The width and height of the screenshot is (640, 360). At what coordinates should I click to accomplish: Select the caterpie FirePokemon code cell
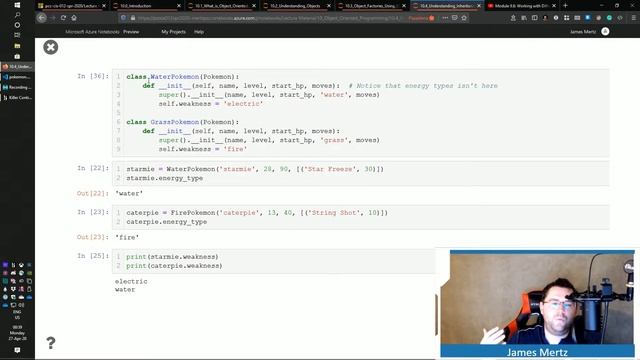pos(361,217)
